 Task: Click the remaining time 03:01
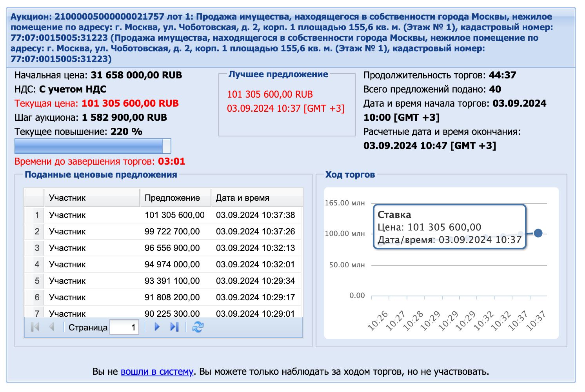pyautogui.click(x=171, y=162)
